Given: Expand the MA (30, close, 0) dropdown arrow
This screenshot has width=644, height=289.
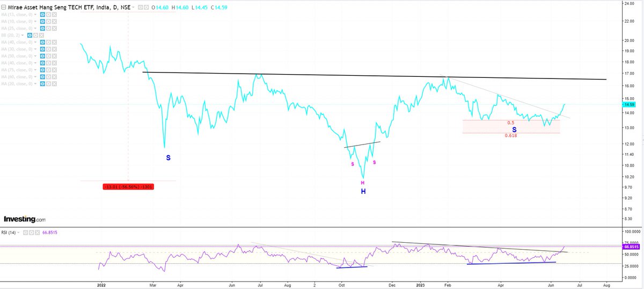Looking at the screenshot, I should tap(35, 49).
